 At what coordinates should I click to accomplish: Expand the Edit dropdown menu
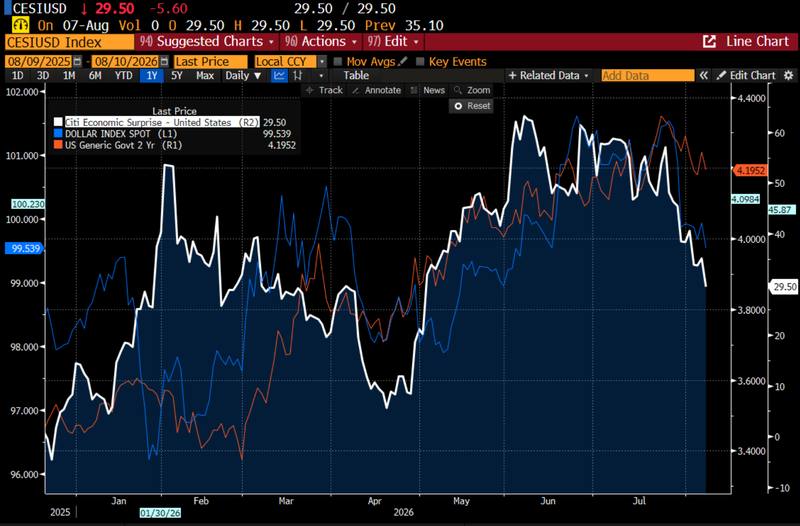pyautogui.click(x=416, y=42)
